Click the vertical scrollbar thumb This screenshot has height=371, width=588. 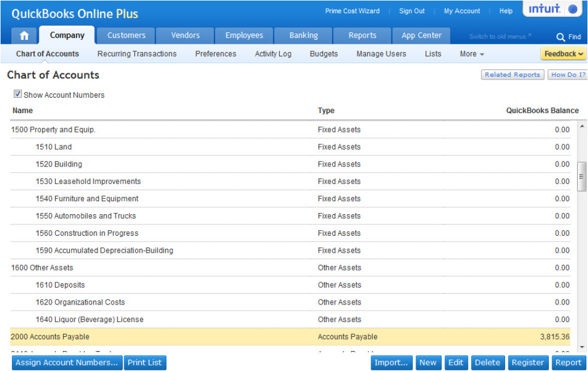click(582, 176)
